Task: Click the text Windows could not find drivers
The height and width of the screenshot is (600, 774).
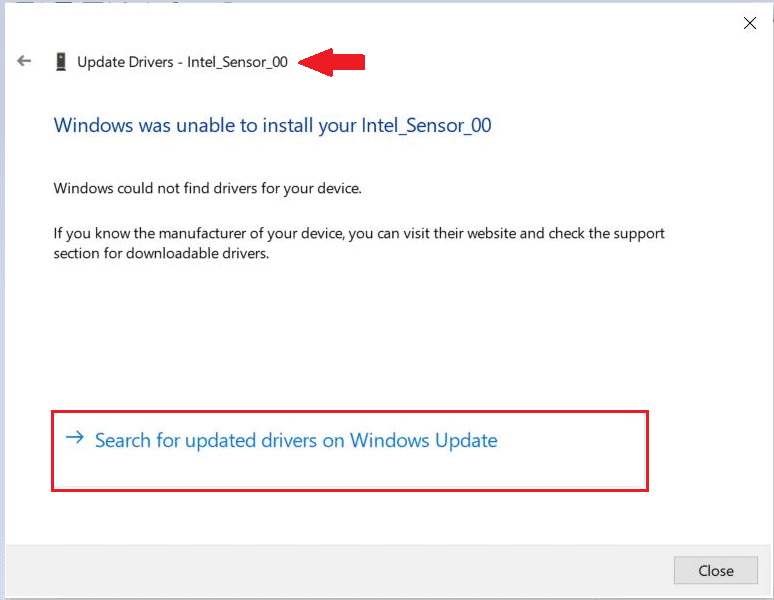Action: 207,188
